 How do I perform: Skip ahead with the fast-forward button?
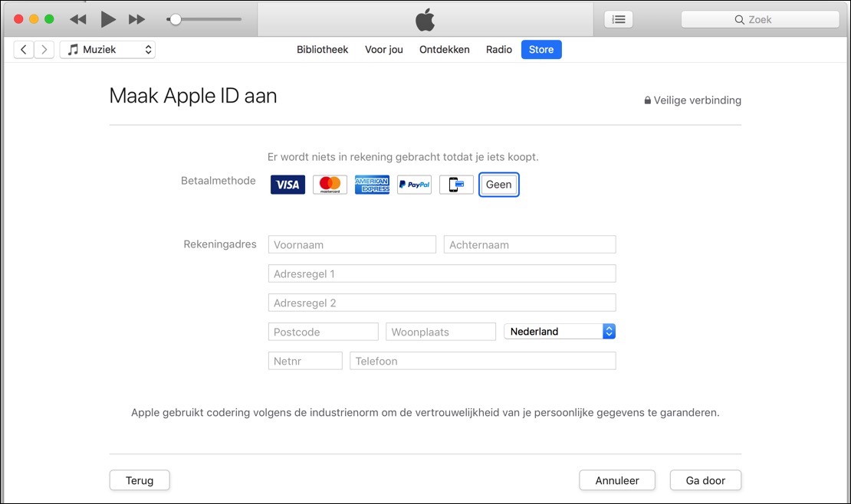point(136,19)
